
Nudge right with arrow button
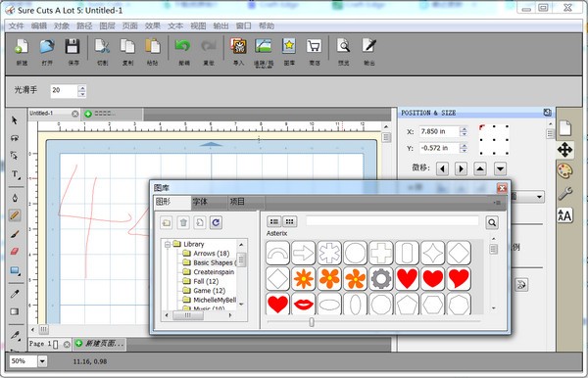click(x=462, y=168)
